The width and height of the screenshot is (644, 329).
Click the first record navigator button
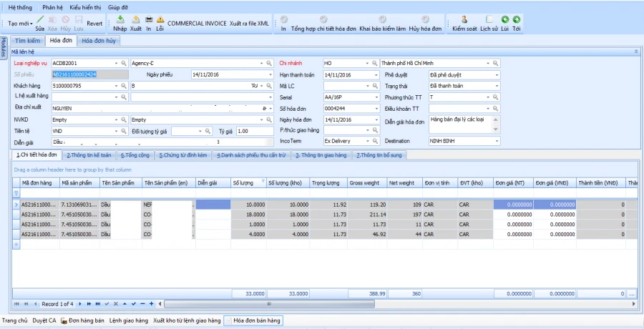pos(17,304)
